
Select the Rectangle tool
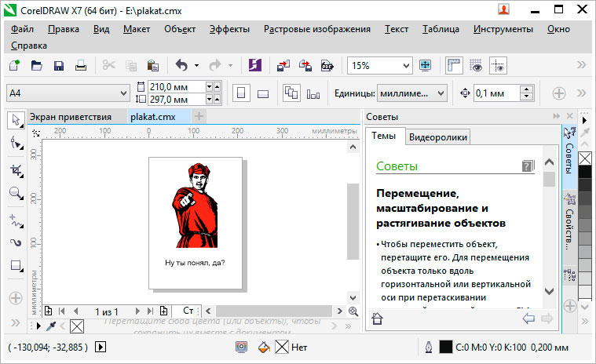15,265
